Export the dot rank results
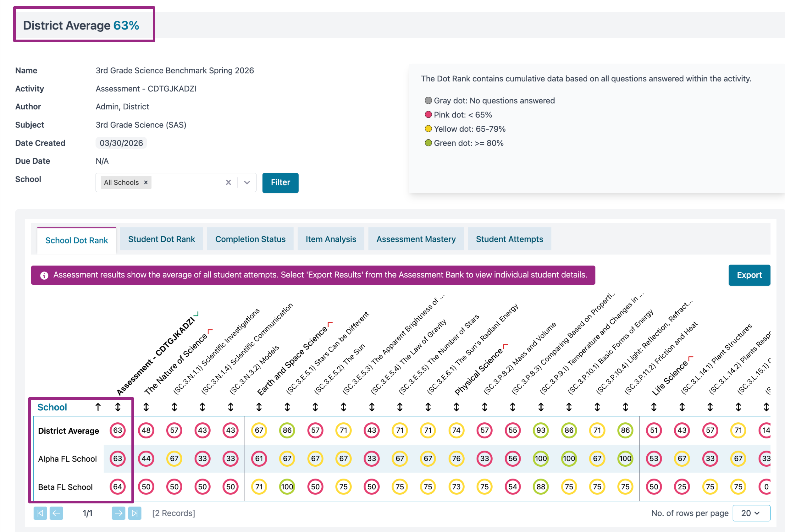 (749, 275)
